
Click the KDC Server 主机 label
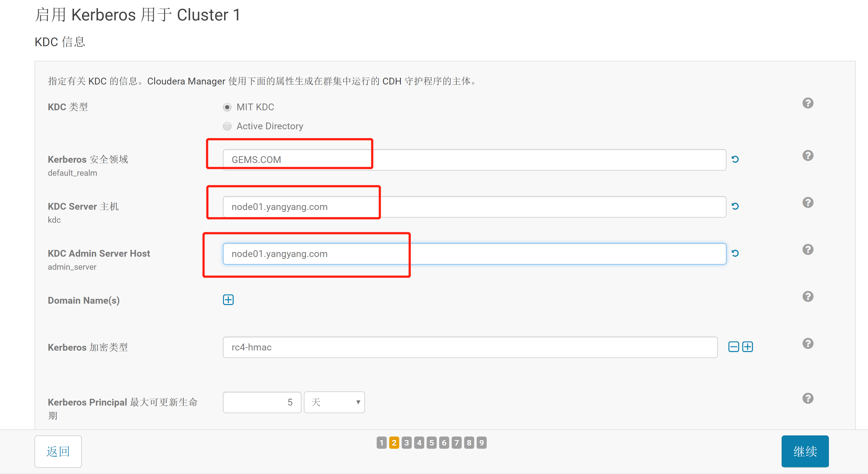[83, 206]
